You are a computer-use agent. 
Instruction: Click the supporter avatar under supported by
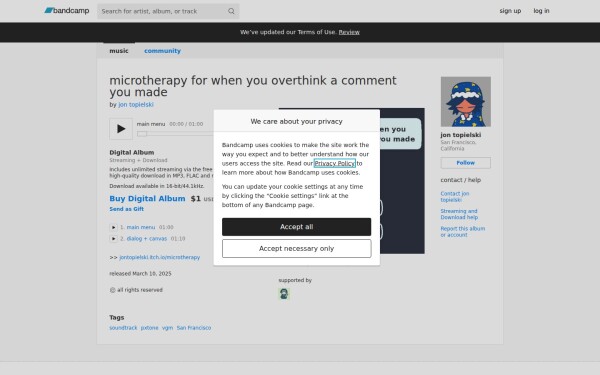point(284,294)
